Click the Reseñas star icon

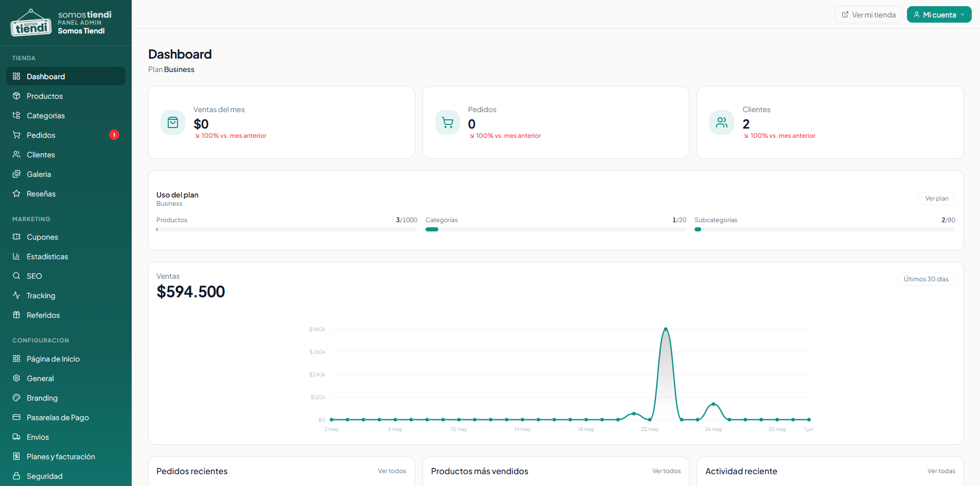[16, 193]
